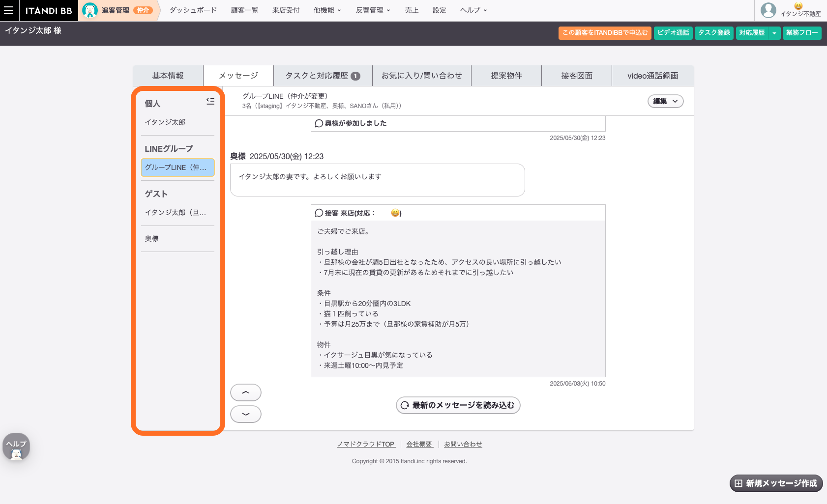Click the グループLINE（仲介が変更）chat title
The height and width of the screenshot is (504, 827).
click(x=285, y=96)
